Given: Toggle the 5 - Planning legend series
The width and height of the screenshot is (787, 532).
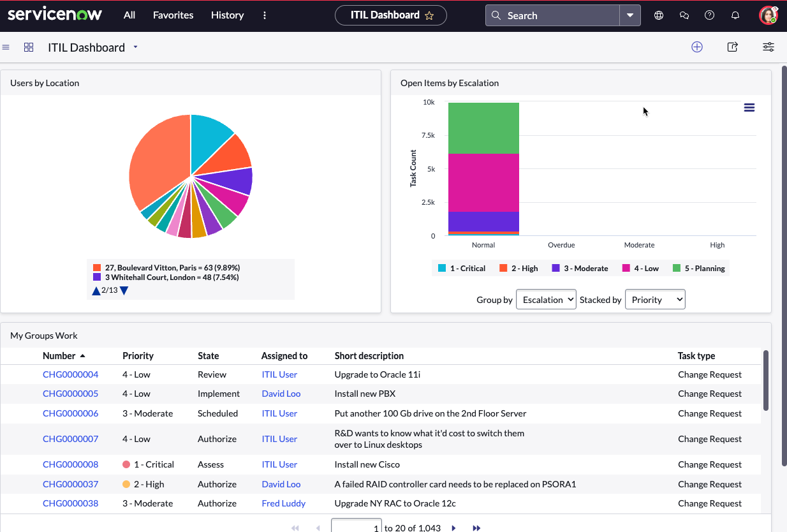Looking at the screenshot, I should click(699, 269).
